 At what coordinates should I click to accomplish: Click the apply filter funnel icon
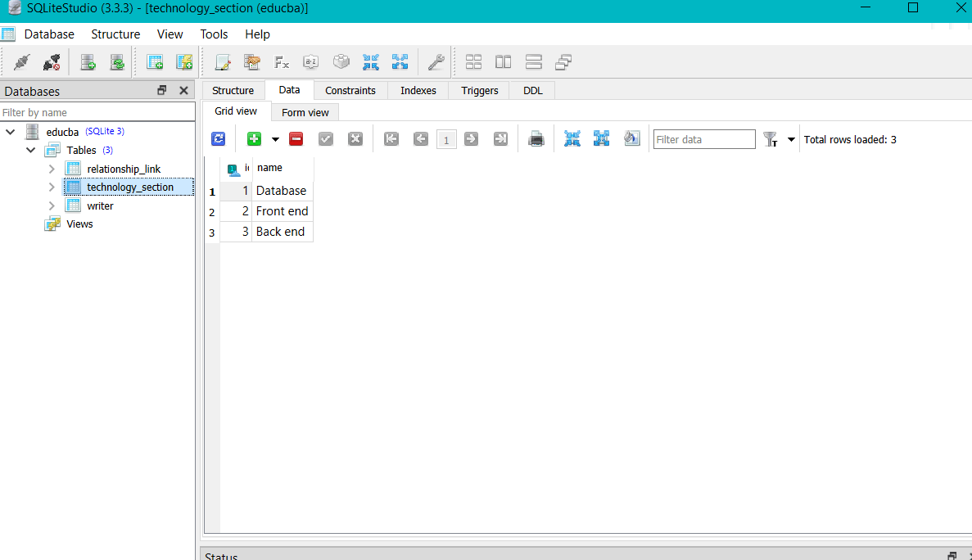pyautogui.click(x=771, y=139)
